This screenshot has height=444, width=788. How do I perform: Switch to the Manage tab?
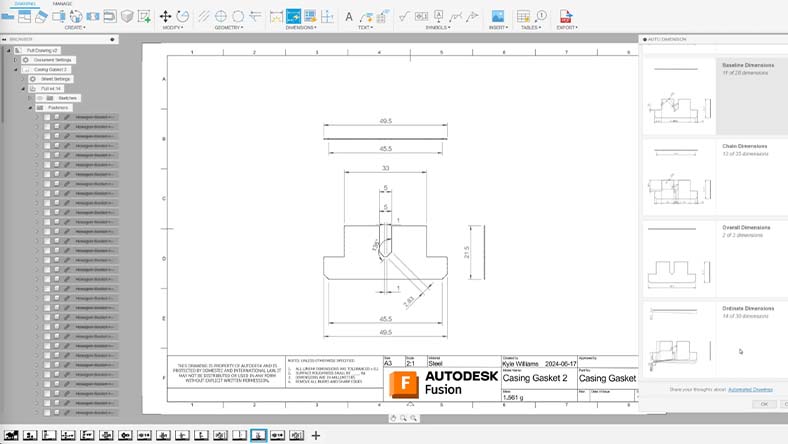(x=62, y=4)
